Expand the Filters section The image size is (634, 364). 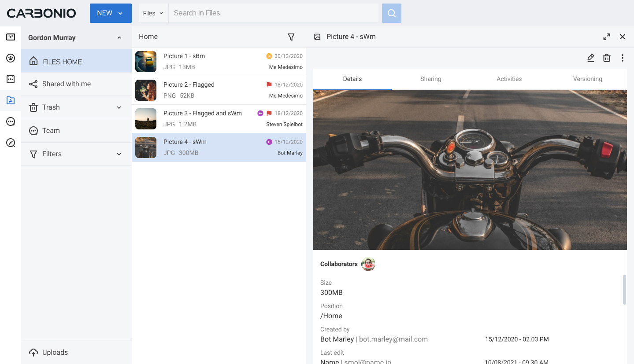pyautogui.click(x=119, y=154)
